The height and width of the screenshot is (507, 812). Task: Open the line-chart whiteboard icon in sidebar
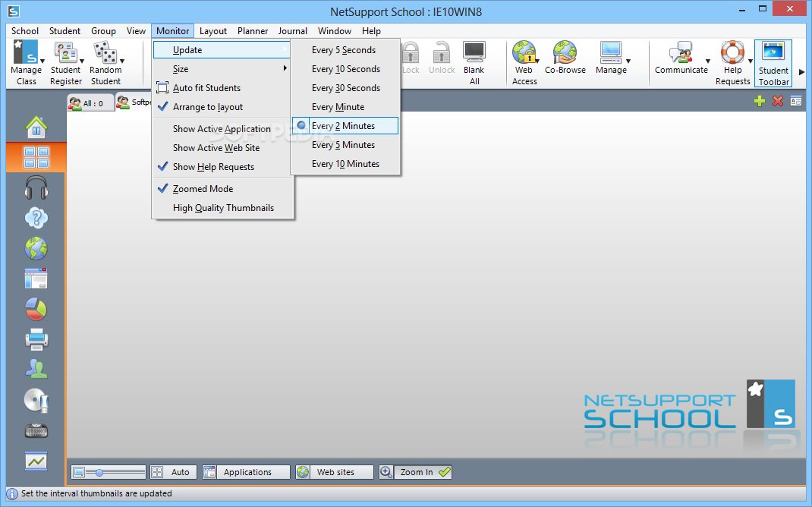point(36,461)
